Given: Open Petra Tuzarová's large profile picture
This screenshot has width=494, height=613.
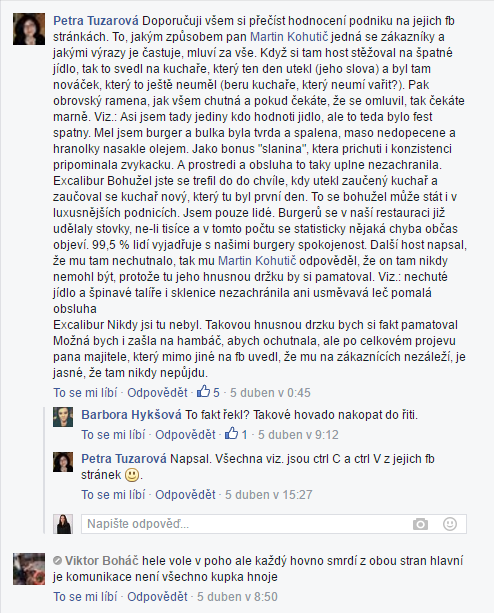Looking at the screenshot, I should [x=29, y=29].
